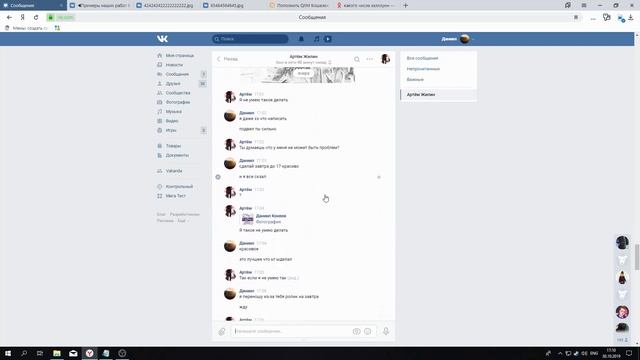Image resolution: width=640 pixels, height=360 pixels.
Task: Open the camera photo attach icon
Action: [x=356, y=331]
